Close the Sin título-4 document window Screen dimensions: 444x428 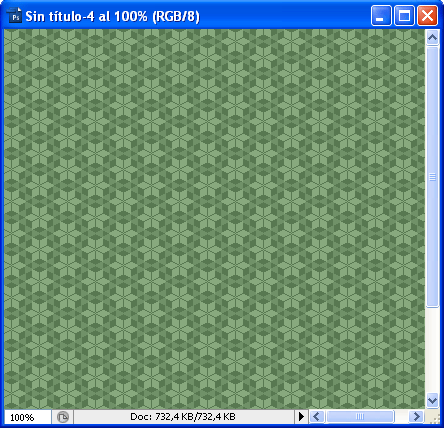(427, 15)
